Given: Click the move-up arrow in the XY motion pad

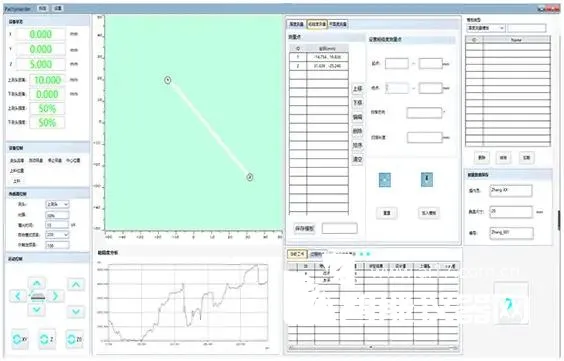Looking at the screenshot, I should pos(37,284).
